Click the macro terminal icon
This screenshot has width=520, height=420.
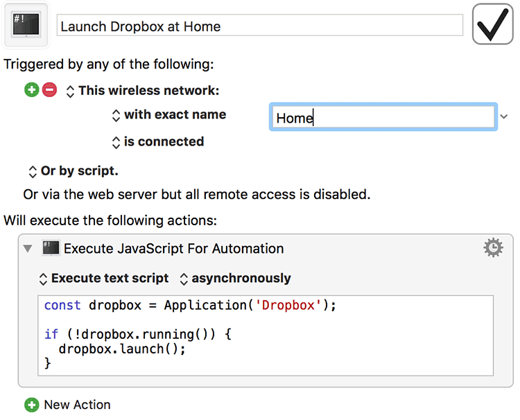pyautogui.click(x=26, y=24)
